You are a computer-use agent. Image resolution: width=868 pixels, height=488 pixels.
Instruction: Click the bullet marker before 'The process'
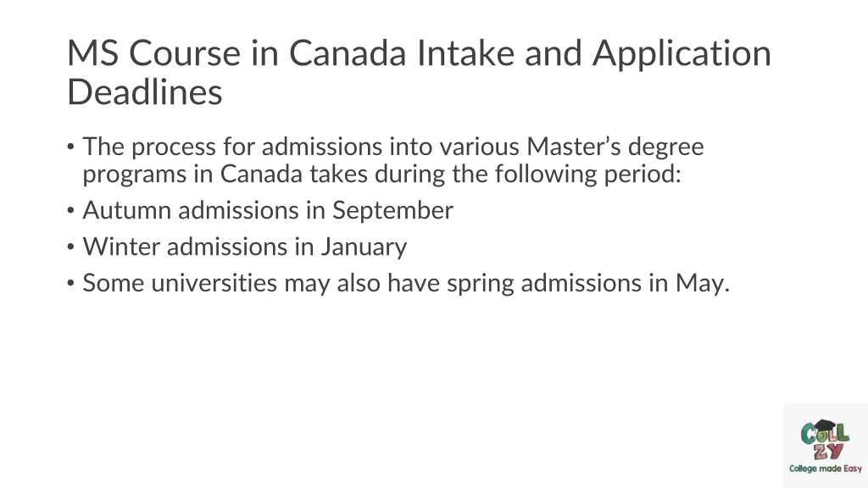click(70, 147)
